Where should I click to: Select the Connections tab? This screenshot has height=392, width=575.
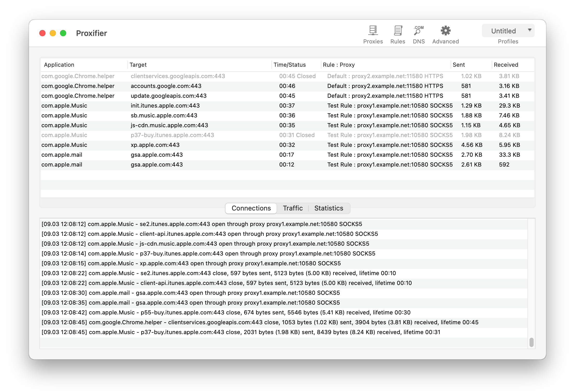pos(251,208)
